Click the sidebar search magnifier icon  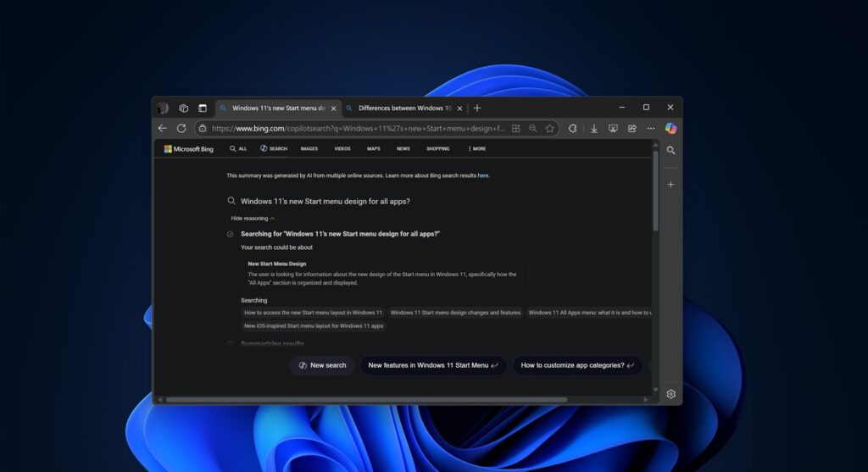coord(670,150)
